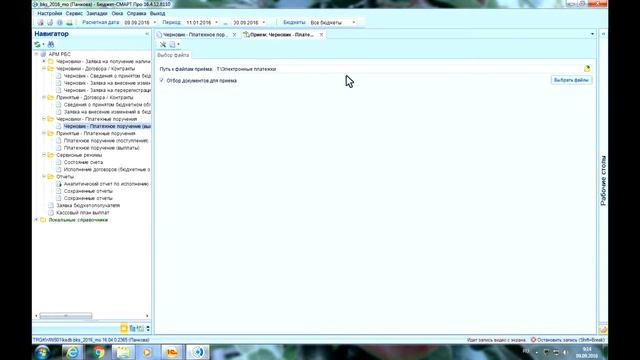Open the Windows Start menu
Screen dimensions: 640x360
42,352
